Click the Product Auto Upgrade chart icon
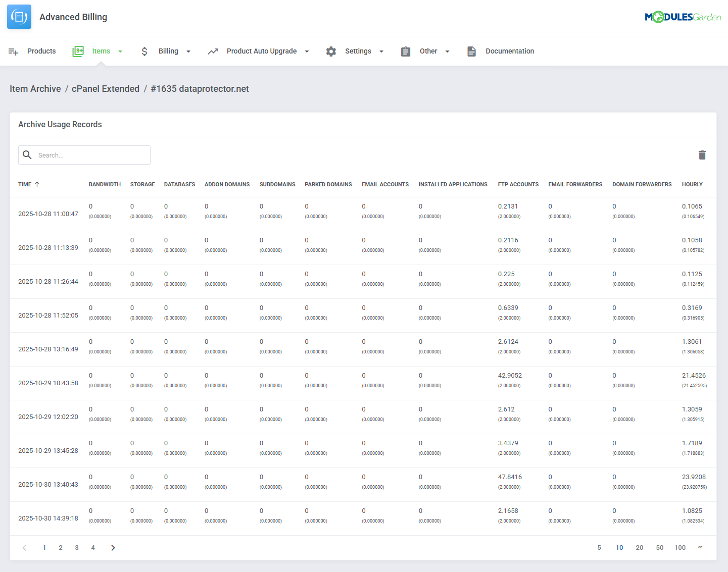 click(213, 51)
